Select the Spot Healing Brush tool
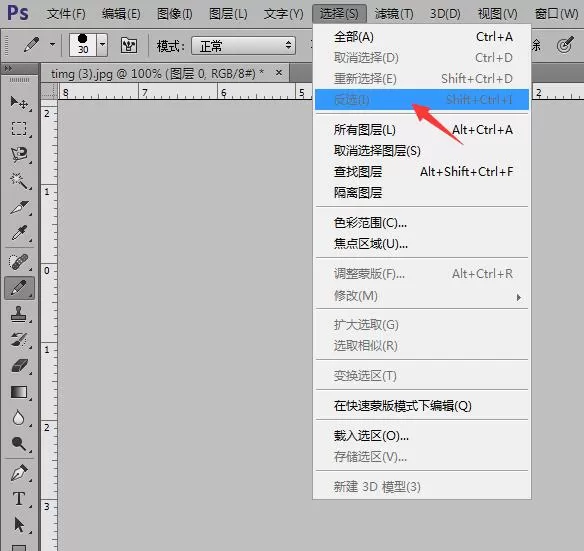 (19, 262)
